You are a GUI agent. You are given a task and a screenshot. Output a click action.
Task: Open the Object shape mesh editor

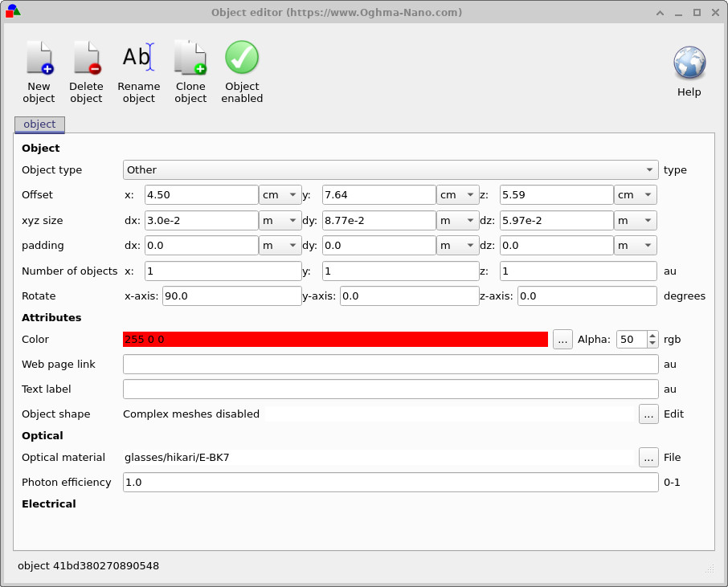[x=648, y=414]
